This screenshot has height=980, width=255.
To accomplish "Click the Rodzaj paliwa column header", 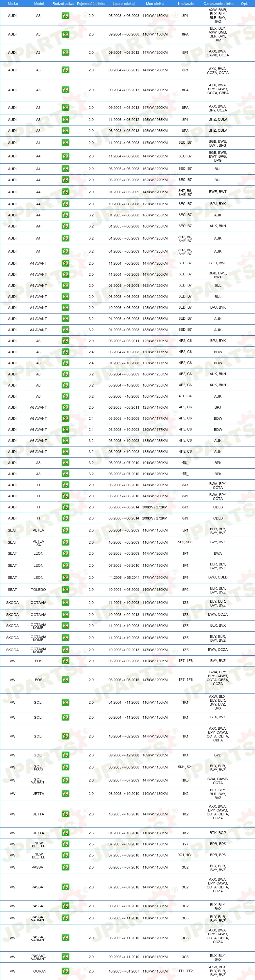I will point(64,4).
